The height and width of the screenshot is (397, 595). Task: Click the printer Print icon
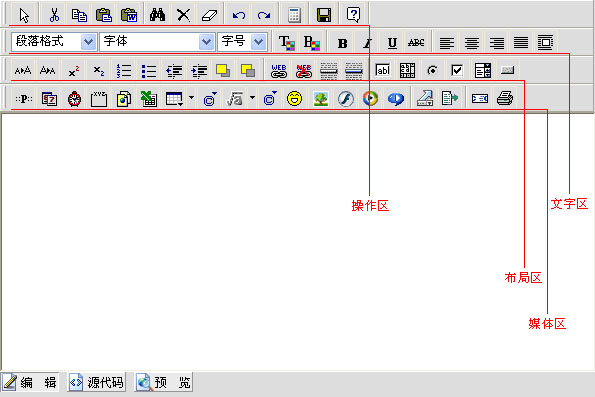pos(505,99)
